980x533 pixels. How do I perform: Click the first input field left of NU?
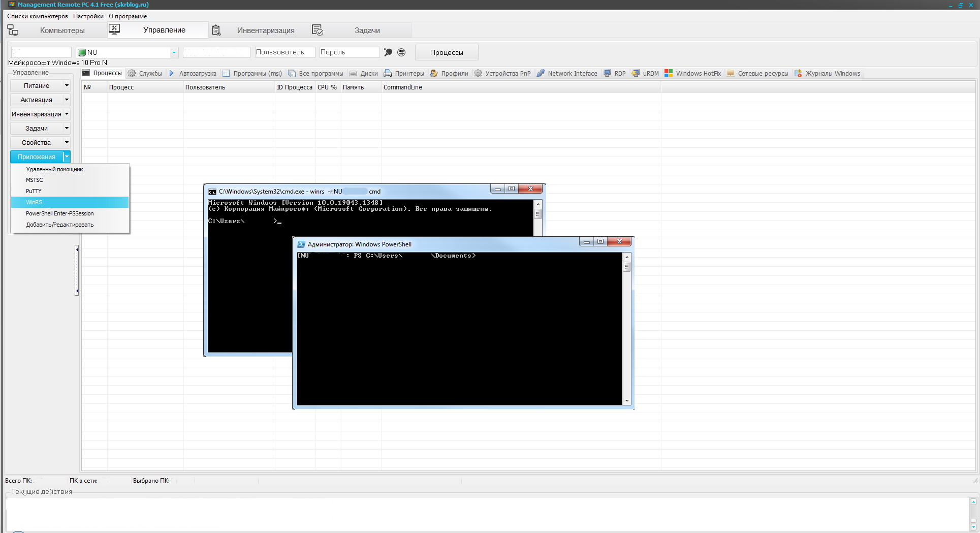(41, 52)
